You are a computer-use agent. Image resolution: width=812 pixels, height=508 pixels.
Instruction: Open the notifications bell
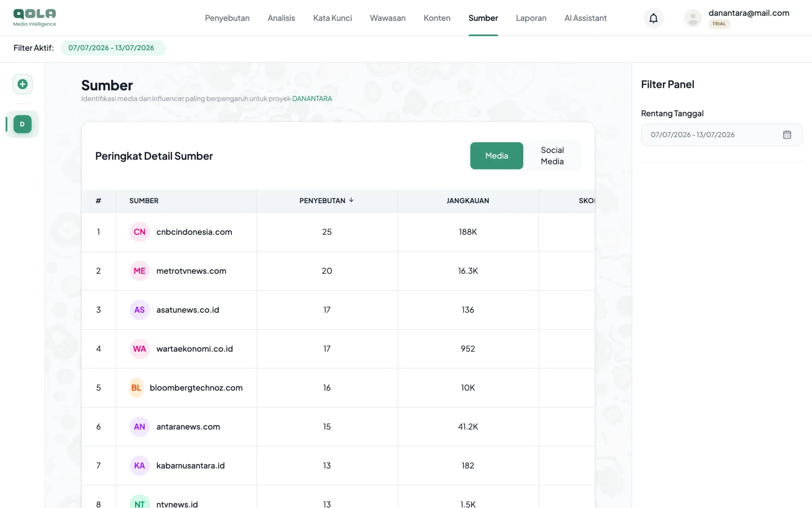pos(653,18)
